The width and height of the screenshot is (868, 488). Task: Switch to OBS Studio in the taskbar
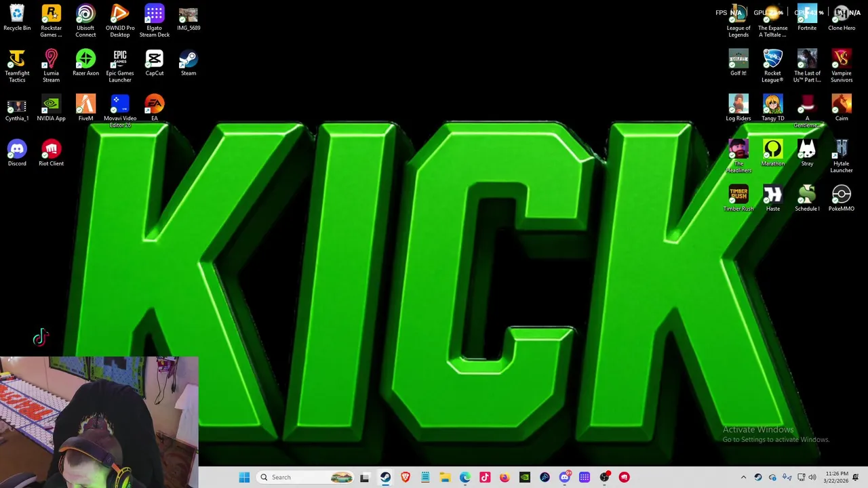(x=604, y=477)
